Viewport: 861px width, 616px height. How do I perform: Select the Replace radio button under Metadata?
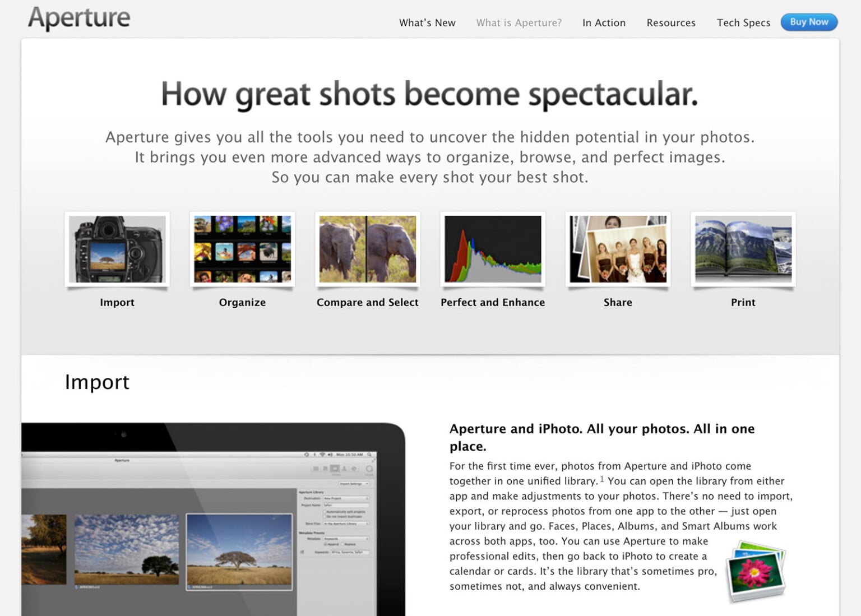click(x=342, y=544)
